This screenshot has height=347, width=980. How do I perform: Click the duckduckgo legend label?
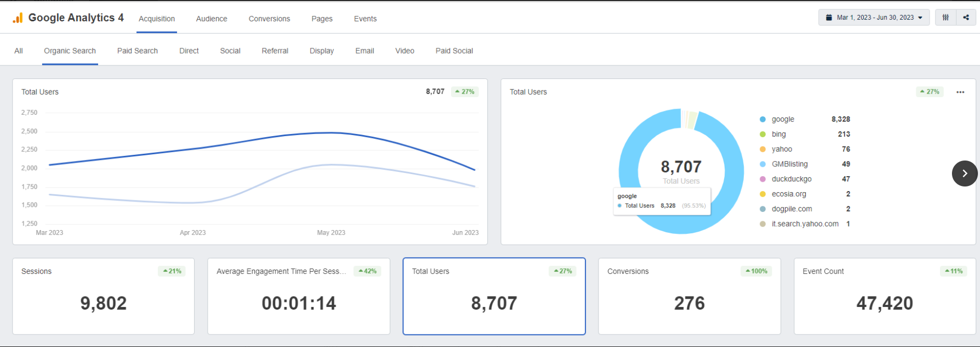coord(792,179)
